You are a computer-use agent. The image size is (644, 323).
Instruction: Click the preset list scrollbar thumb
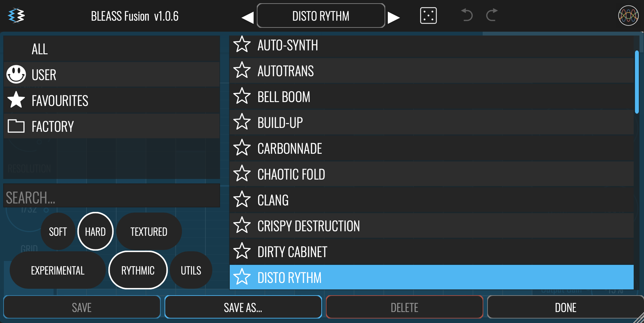point(637,82)
